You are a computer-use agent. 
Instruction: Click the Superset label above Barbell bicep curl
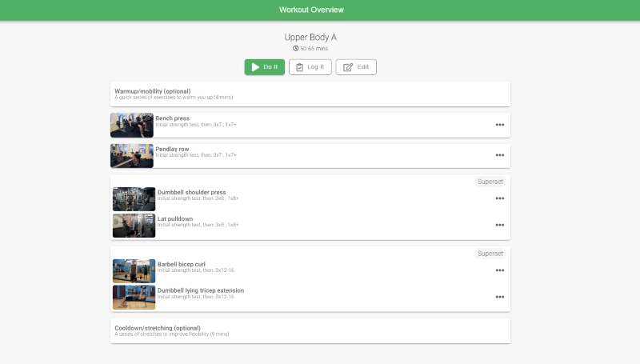pos(490,254)
